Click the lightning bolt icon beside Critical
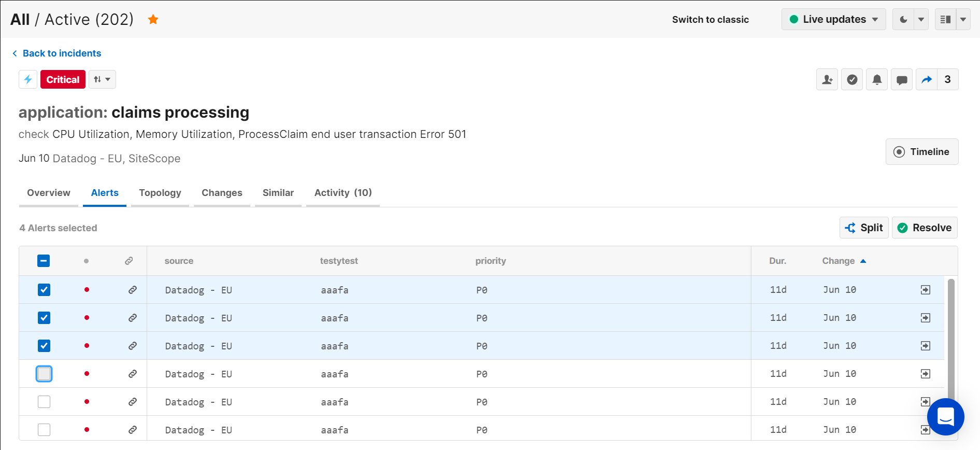Image resolution: width=980 pixels, height=450 pixels. click(28, 79)
